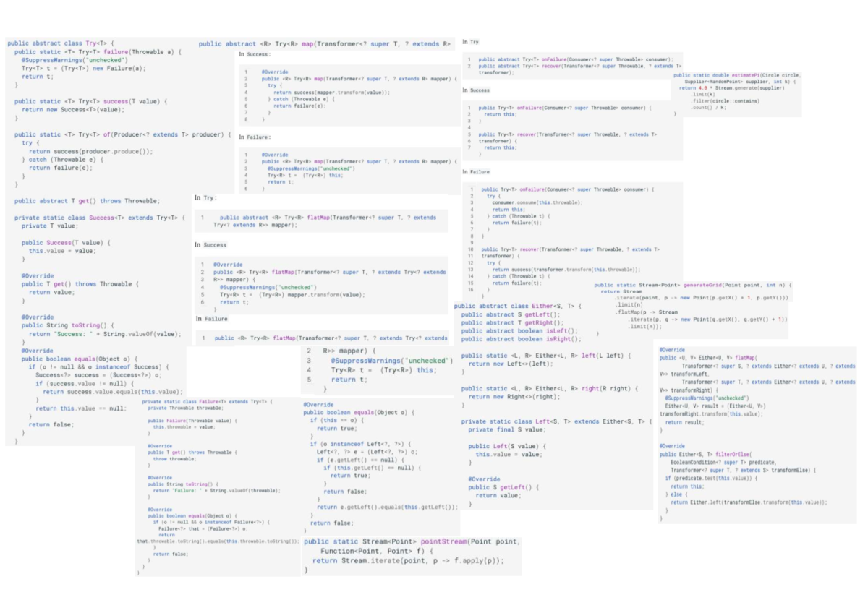Screen dimensions: 868x613
Task: Click "private static class Left<S, T> extends Either<S, T> {"
Action: tap(557, 421)
